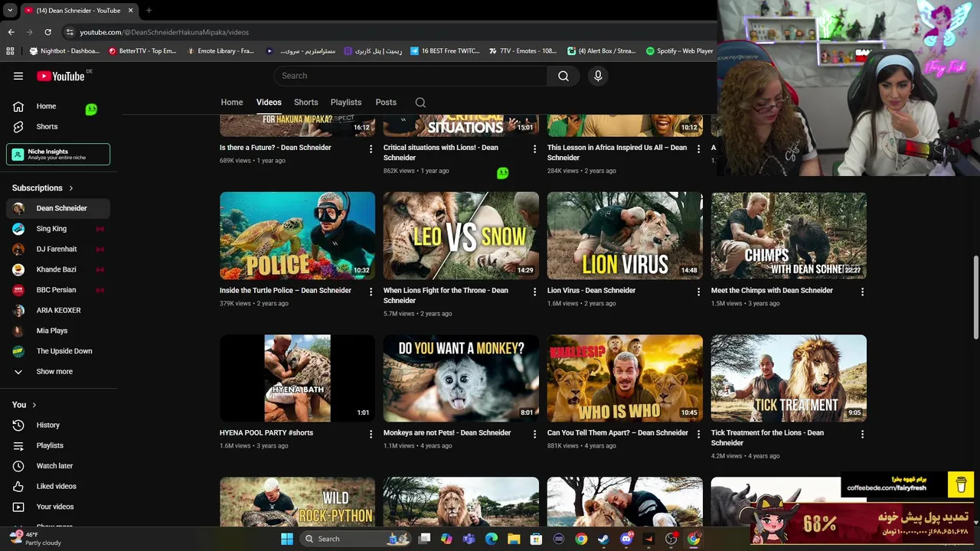Open Windows Start menu
The image size is (980, 551).
[x=286, y=539]
